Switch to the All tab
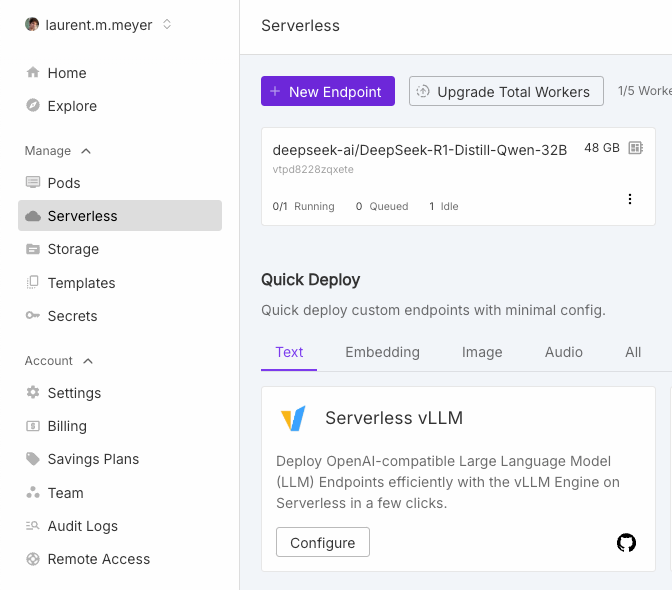 (x=633, y=352)
